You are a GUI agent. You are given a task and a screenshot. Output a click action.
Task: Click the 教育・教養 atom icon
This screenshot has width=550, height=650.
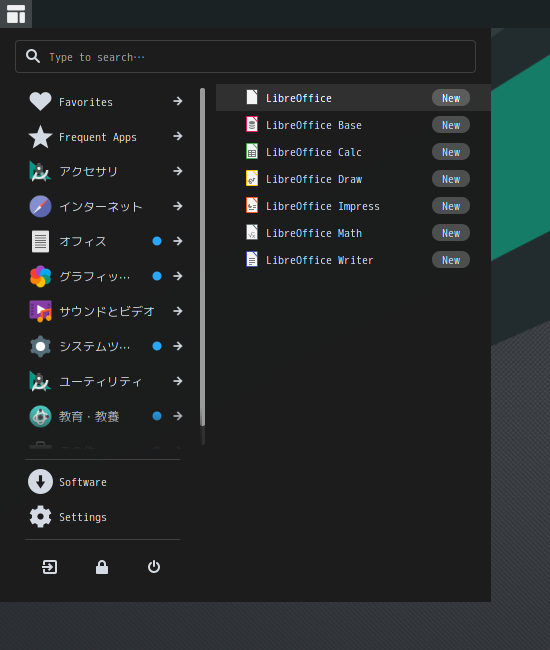pos(40,416)
